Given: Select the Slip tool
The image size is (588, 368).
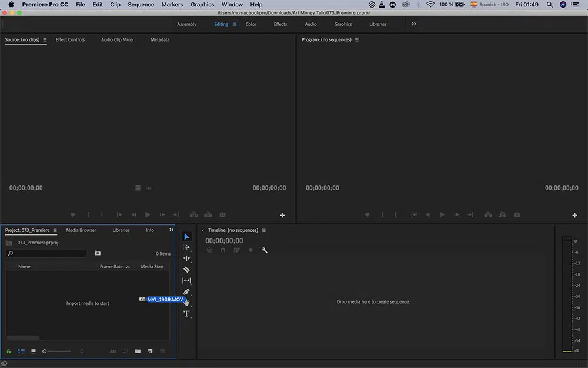Looking at the screenshot, I should tap(186, 280).
